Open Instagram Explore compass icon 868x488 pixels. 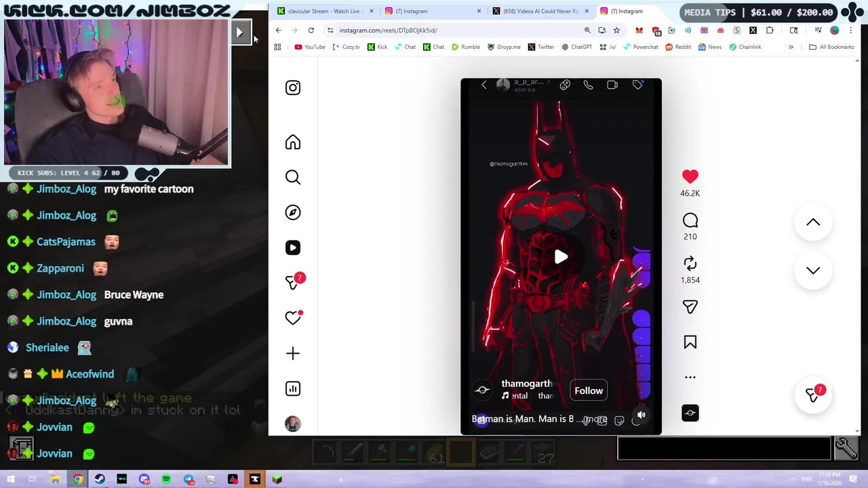click(293, 212)
